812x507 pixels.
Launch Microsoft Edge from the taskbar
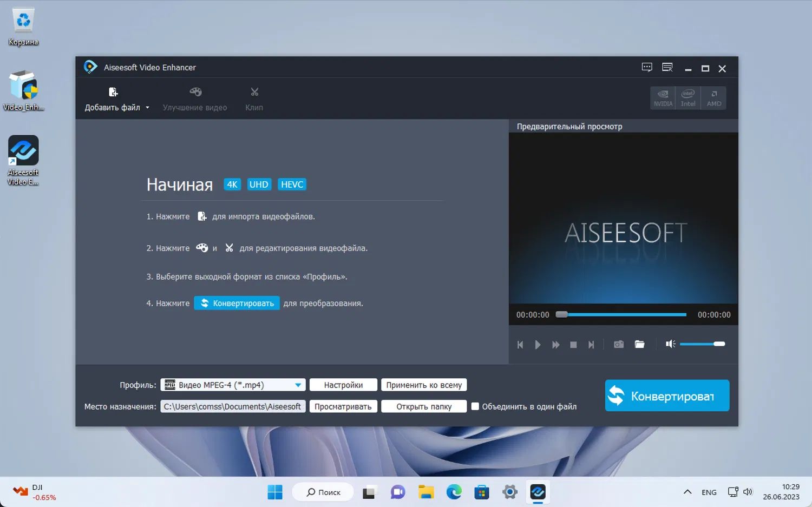[454, 492]
